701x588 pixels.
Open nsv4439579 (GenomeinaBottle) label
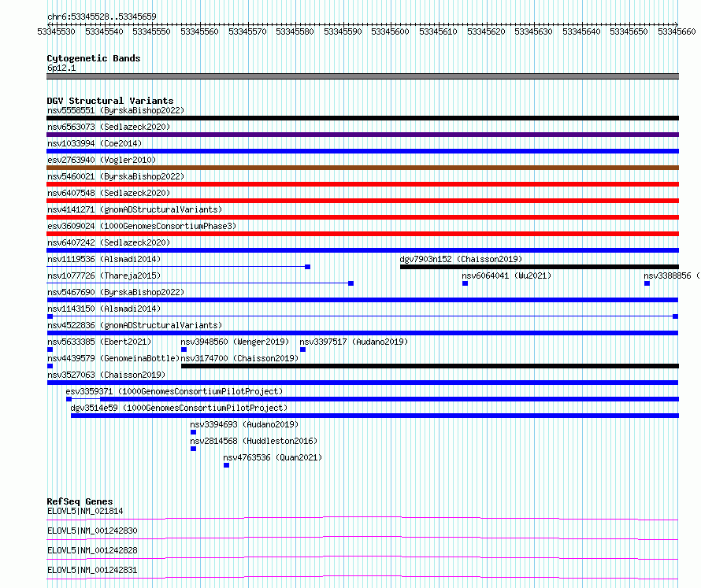pos(113,358)
